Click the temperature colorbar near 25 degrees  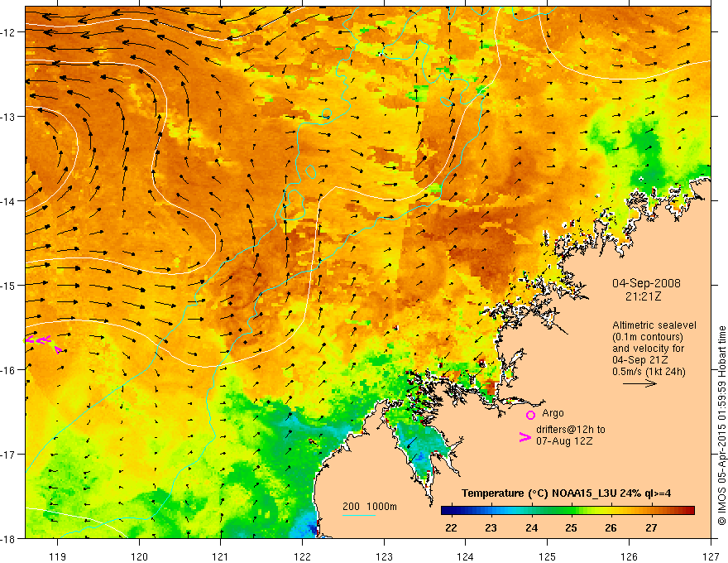tap(572, 511)
